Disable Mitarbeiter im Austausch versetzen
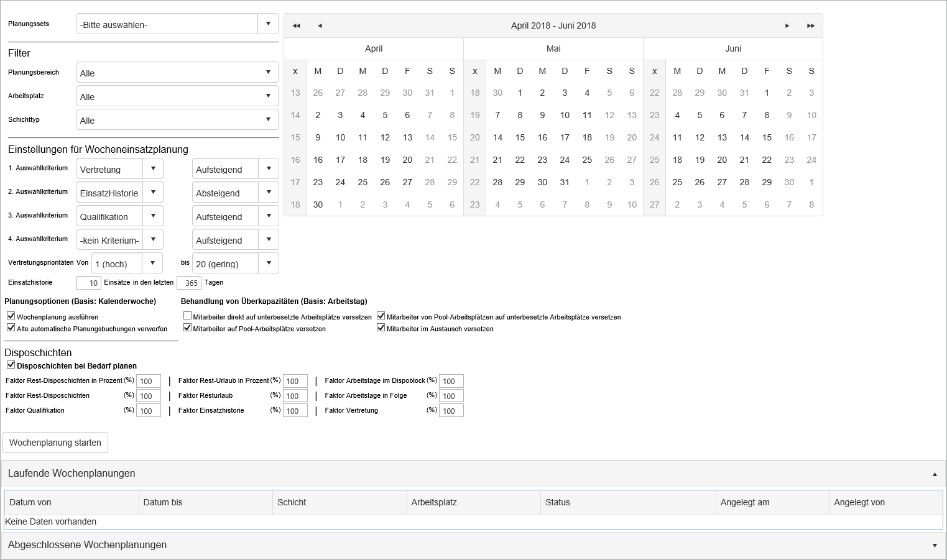The image size is (947, 560). [x=381, y=328]
